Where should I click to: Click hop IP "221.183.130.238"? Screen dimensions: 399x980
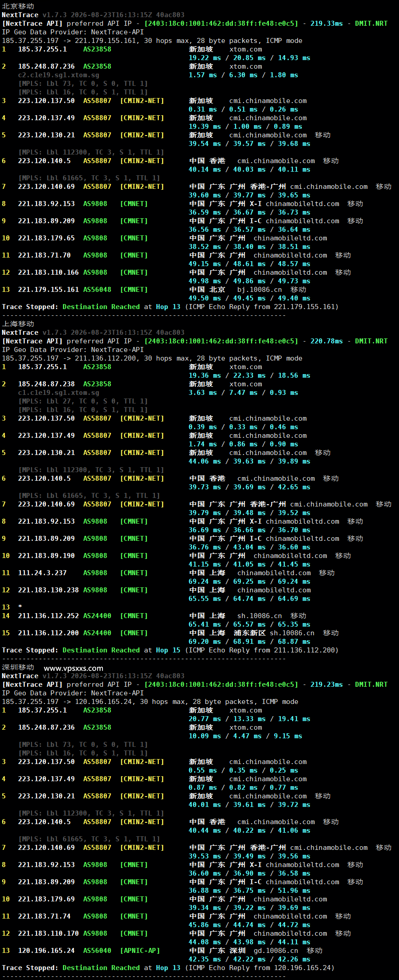point(48,590)
